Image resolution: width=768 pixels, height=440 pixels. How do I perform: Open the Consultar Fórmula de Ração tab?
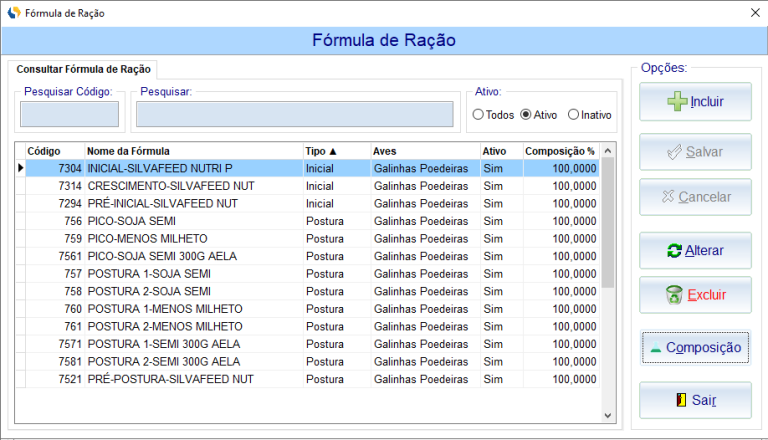84,69
